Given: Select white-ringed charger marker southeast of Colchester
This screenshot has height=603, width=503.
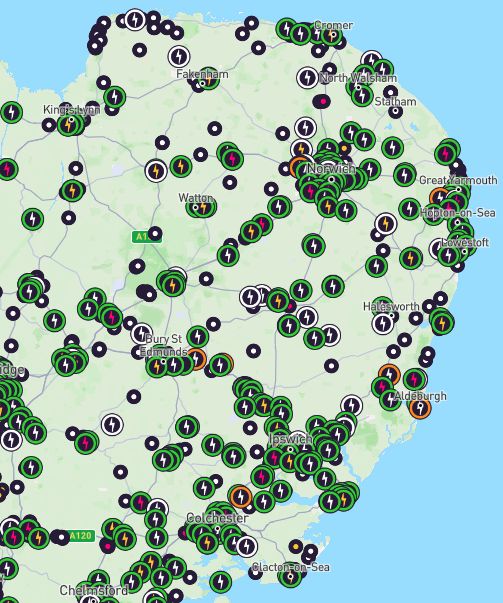Looking at the screenshot, I should coord(247,546).
